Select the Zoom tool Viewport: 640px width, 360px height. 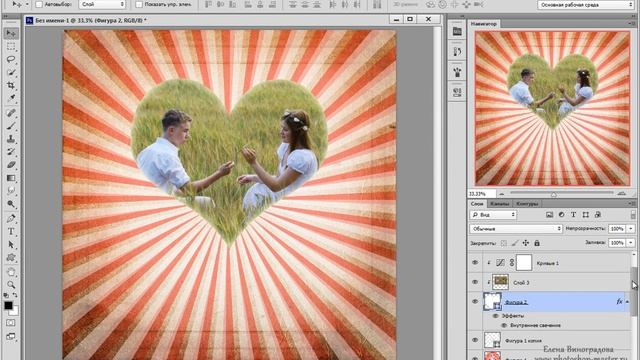[11, 285]
